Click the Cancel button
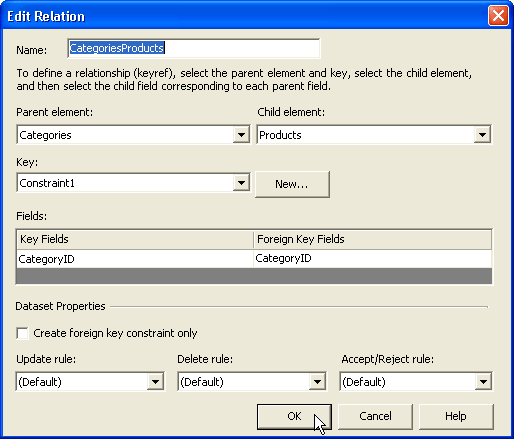Image resolution: width=514 pixels, height=439 pixels. point(375,417)
